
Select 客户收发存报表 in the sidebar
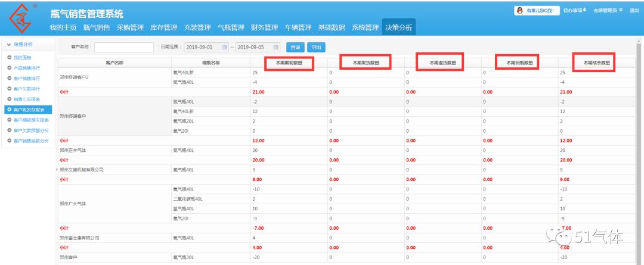point(29,110)
